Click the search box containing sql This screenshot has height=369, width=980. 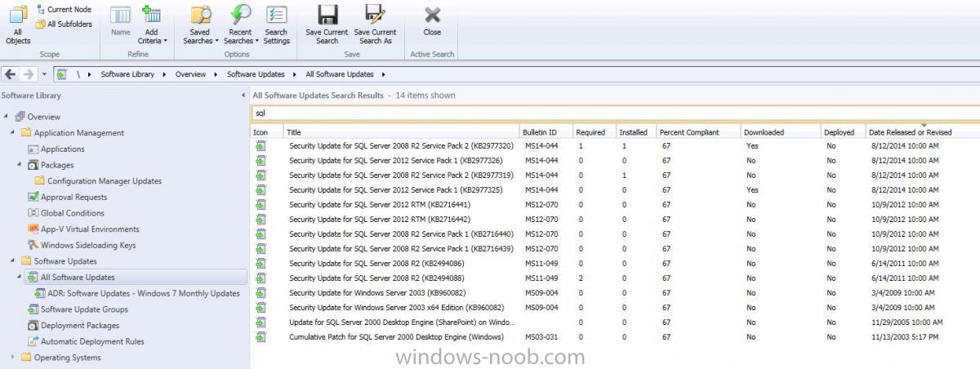tap(614, 113)
